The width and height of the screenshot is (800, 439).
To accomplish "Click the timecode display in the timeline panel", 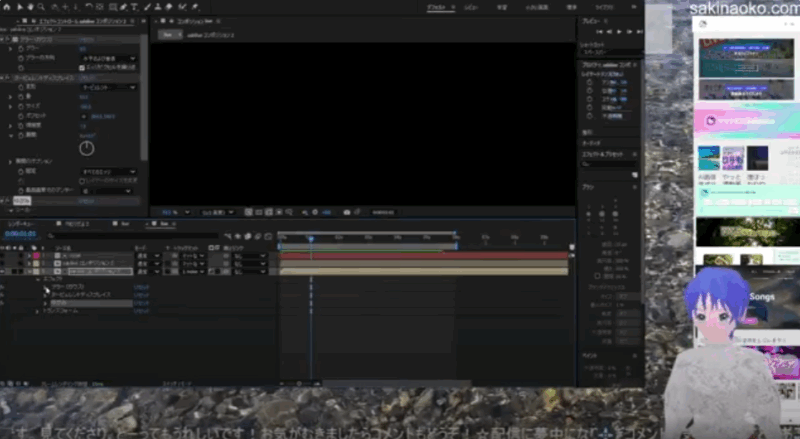I will (x=20, y=234).
